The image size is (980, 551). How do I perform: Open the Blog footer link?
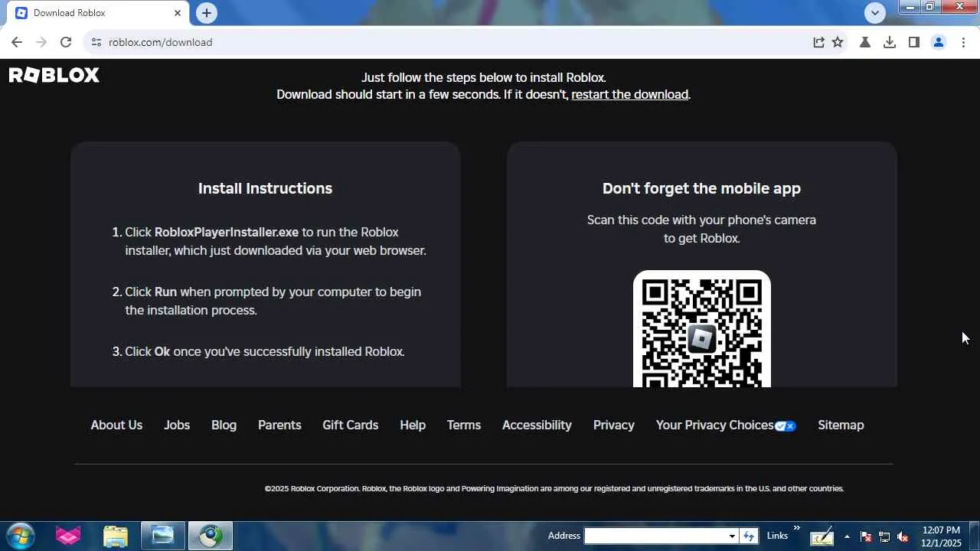[x=224, y=425]
